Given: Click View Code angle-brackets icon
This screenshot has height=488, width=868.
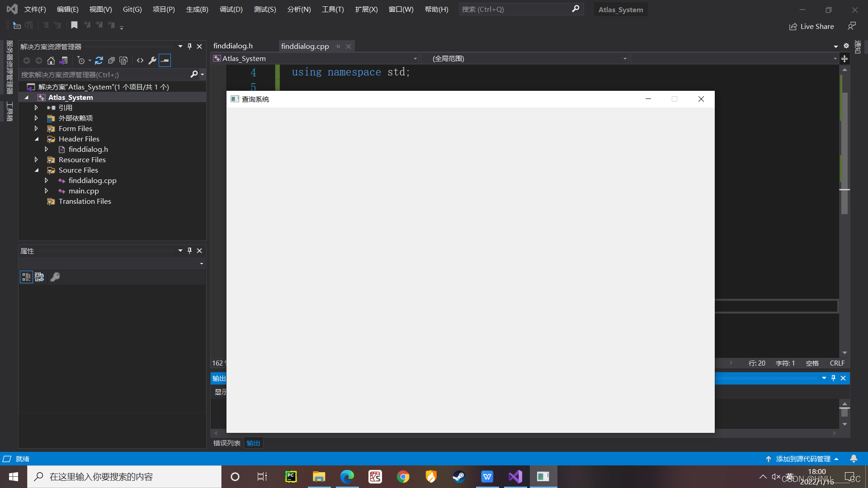Looking at the screenshot, I should point(140,61).
